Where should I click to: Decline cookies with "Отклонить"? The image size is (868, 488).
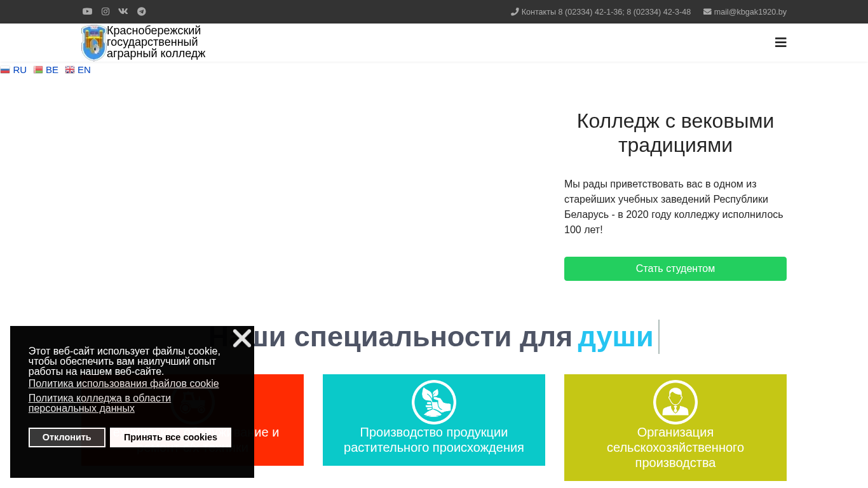pos(67,437)
